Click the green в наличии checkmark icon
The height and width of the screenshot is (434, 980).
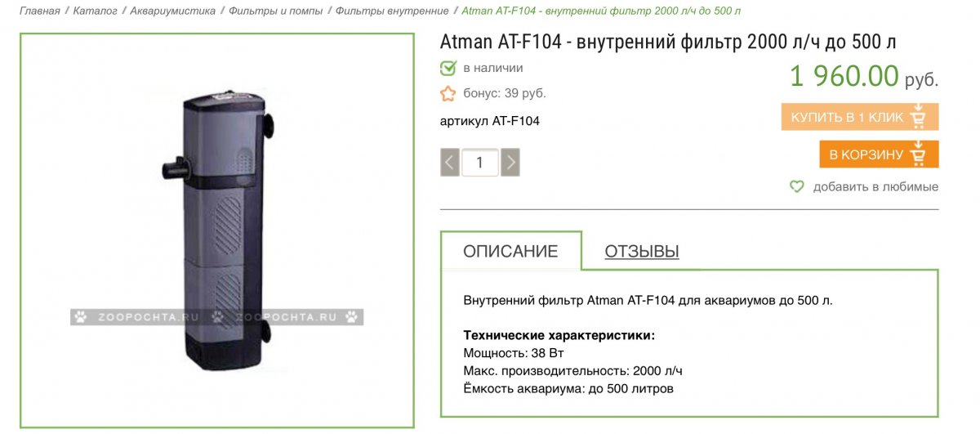click(x=448, y=68)
